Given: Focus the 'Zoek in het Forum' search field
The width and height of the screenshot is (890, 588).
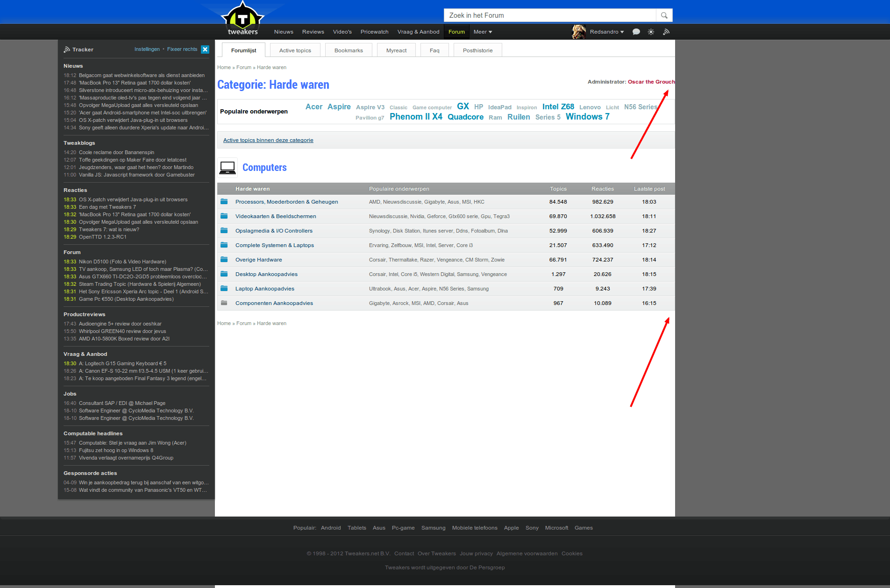Looking at the screenshot, I should click(550, 15).
